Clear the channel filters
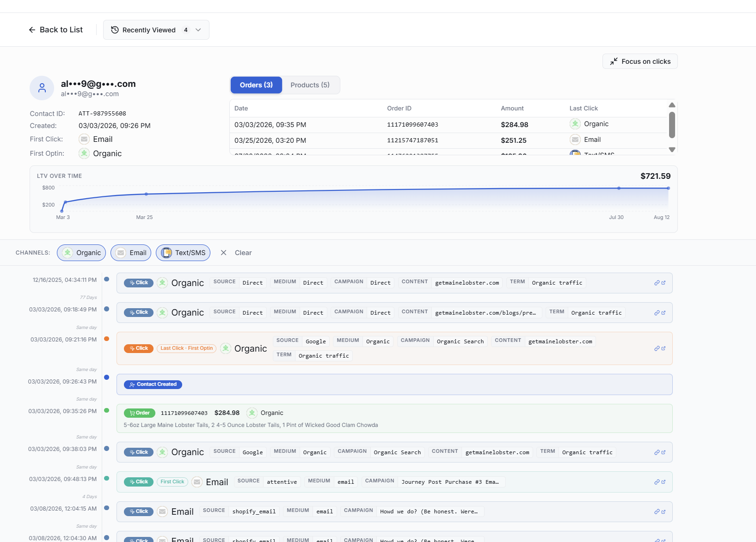756x542 pixels. point(237,253)
